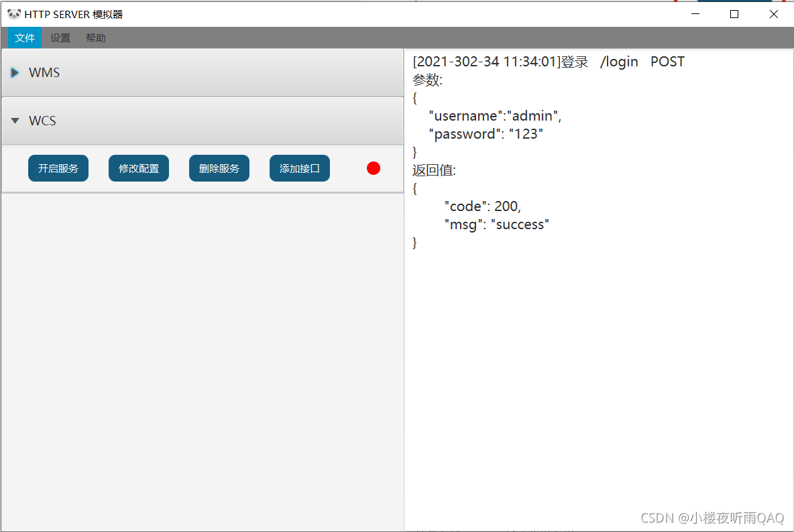Open the 文件 menu
Viewport: 794px width, 532px height.
point(25,38)
